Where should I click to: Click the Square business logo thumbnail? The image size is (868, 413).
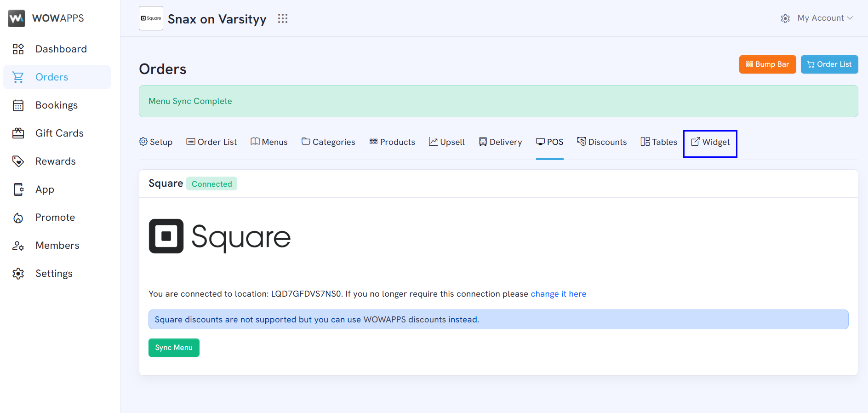click(151, 18)
